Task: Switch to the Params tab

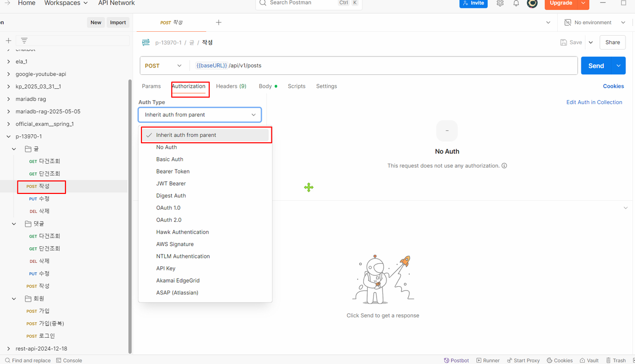Action: [151, 86]
